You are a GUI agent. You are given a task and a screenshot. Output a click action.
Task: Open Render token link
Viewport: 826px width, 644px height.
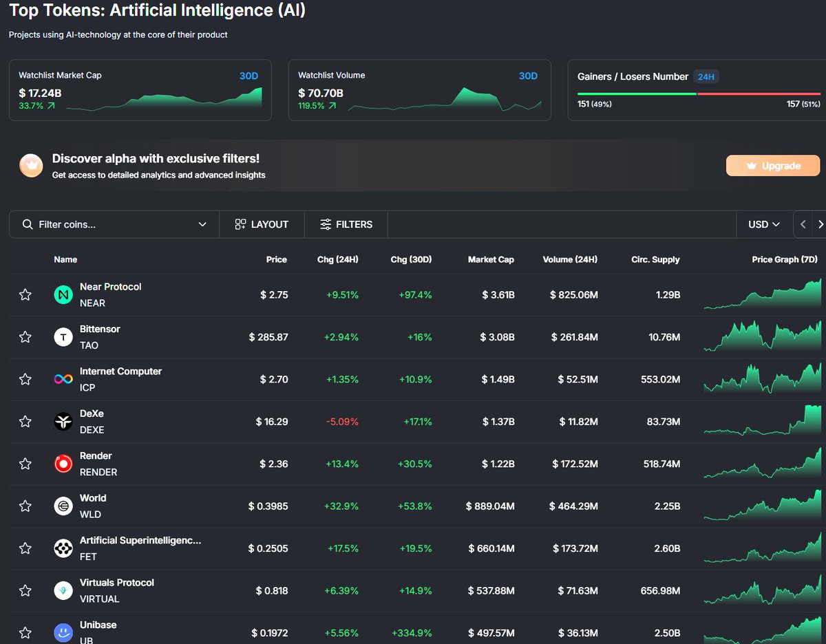click(96, 455)
